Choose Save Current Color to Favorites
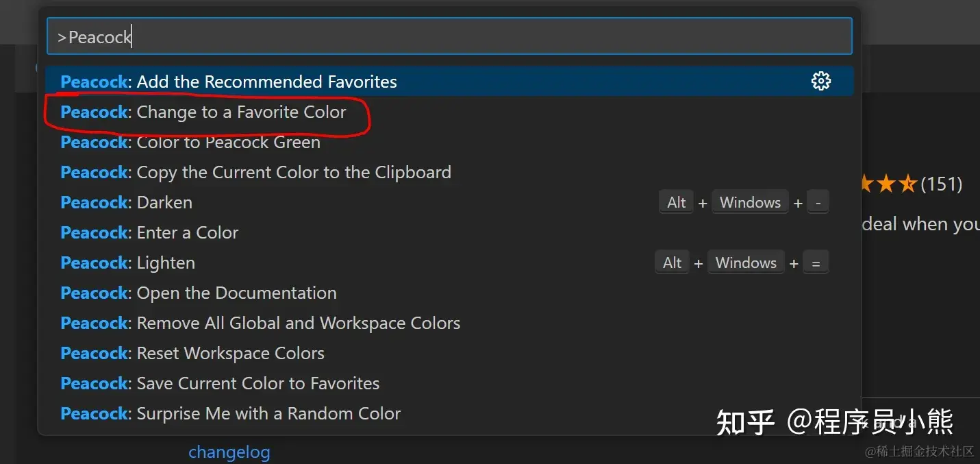The width and height of the screenshot is (980, 464). click(449, 383)
